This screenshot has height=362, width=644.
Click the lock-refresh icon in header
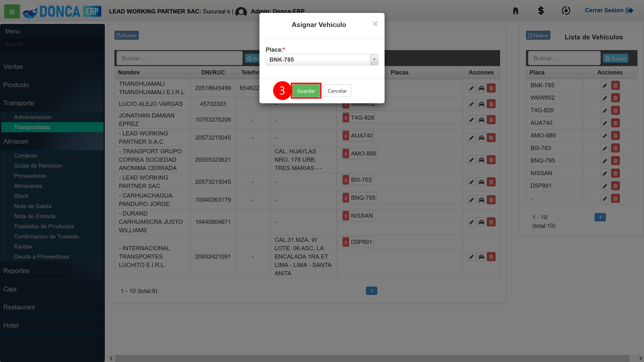(566, 11)
